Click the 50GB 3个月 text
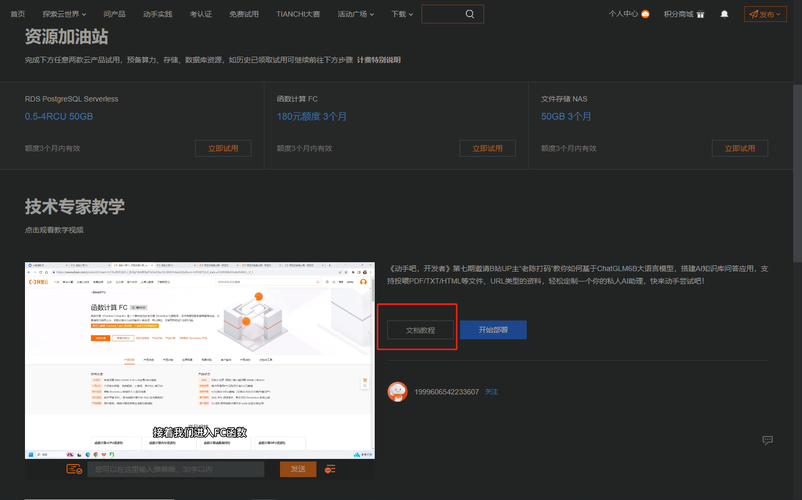Screen dimensions: 802x500 [566, 117]
